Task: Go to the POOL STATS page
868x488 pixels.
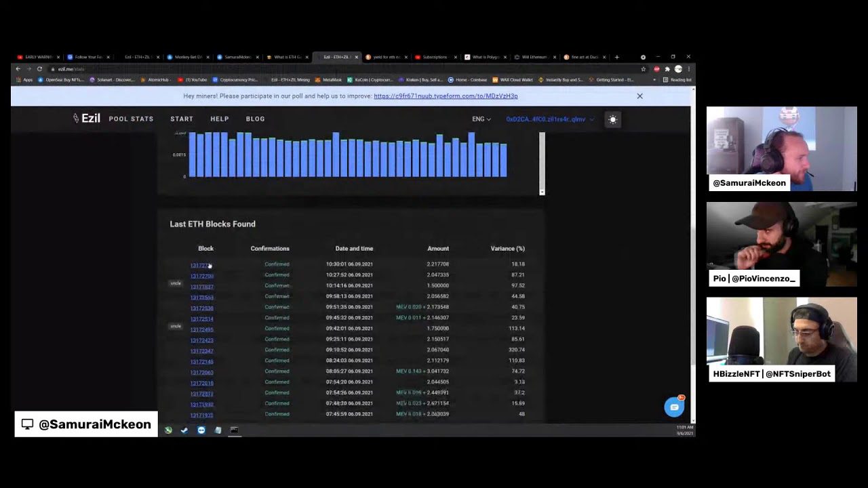Action: click(x=131, y=119)
